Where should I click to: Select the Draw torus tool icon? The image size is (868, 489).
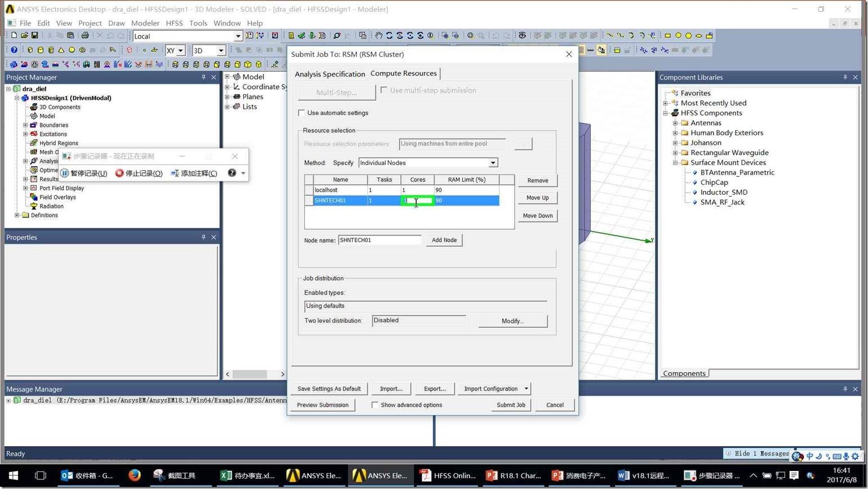tap(82, 50)
